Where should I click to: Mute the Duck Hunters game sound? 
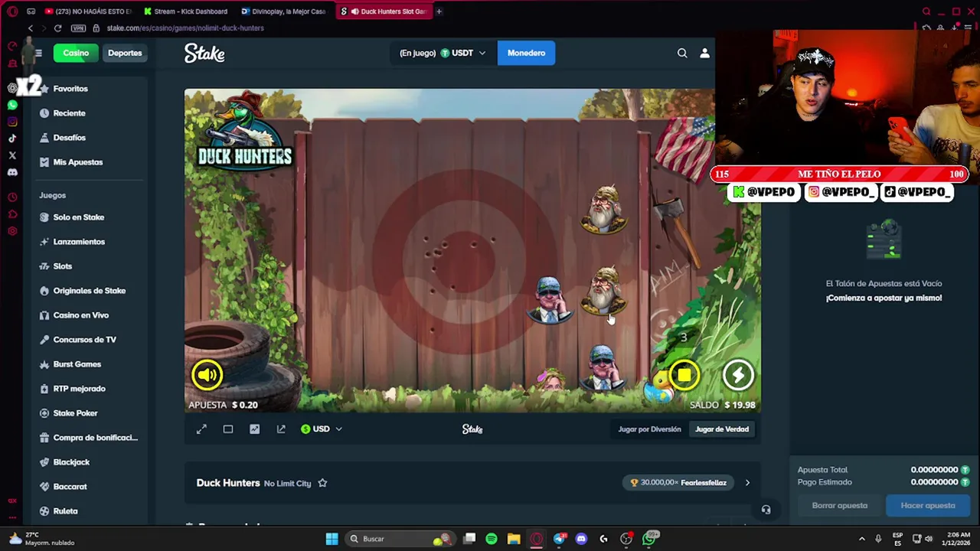click(x=207, y=374)
